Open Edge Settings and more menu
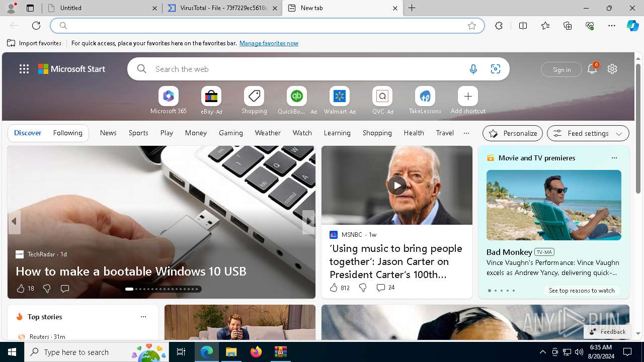Image resolution: width=644 pixels, height=362 pixels. point(612,26)
